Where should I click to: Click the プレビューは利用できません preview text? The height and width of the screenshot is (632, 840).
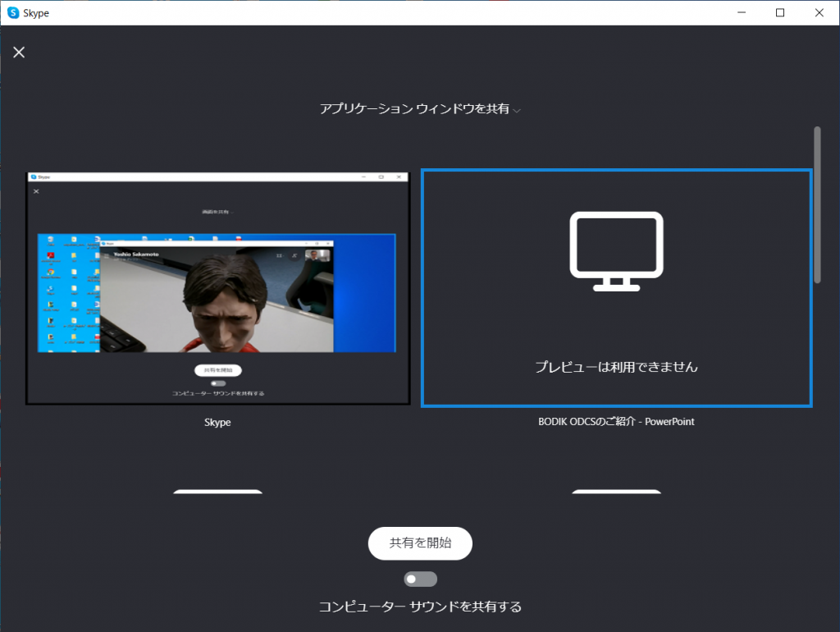(616, 367)
